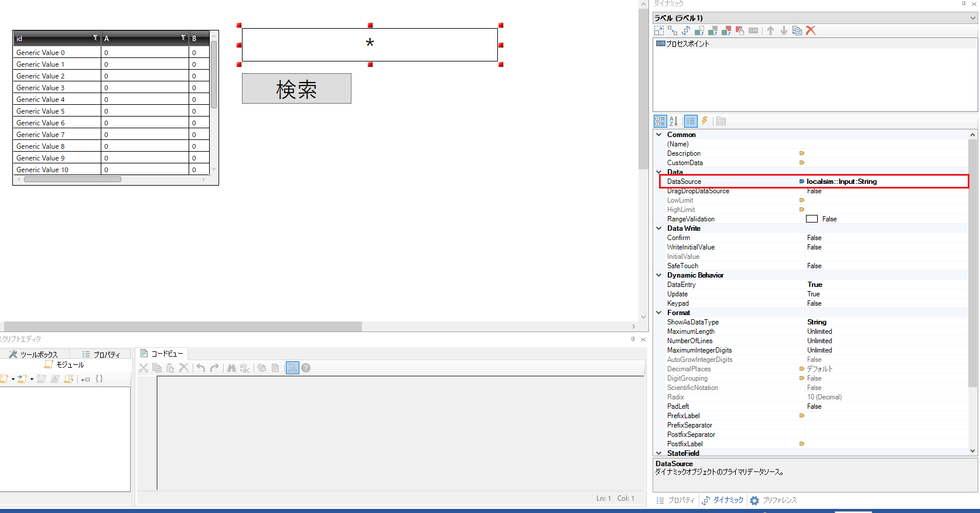The height and width of the screenshot is (513, 980).
Task: Click the find module magnifier scroll icon
Action: tap(69, 379)
